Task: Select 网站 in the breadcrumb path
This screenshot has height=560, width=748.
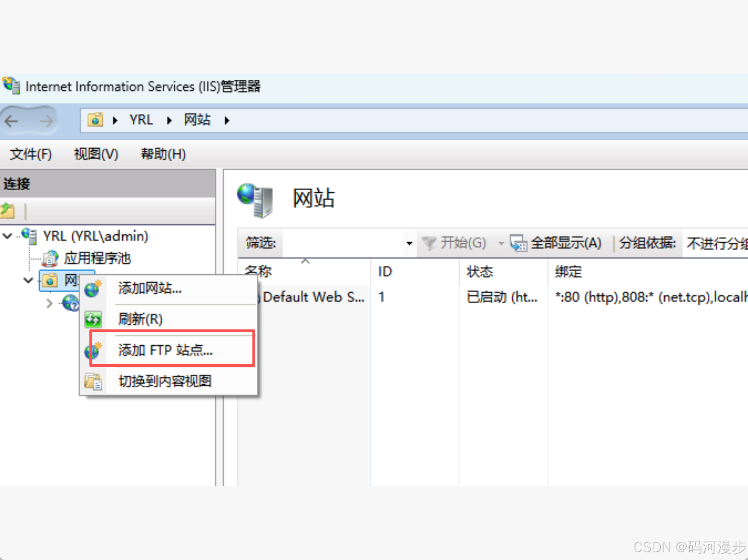Action: tap(197, 120)
